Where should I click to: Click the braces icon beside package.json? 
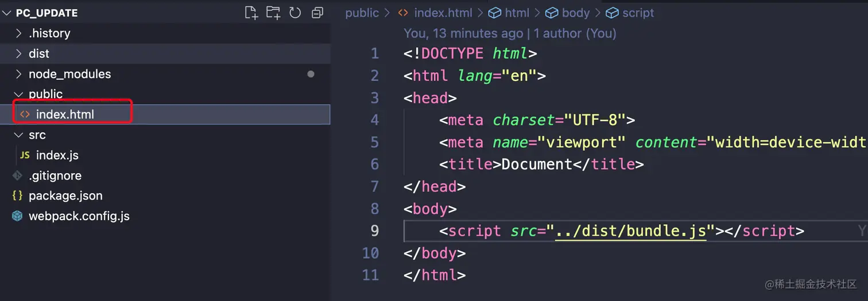[x=17, y=196]
